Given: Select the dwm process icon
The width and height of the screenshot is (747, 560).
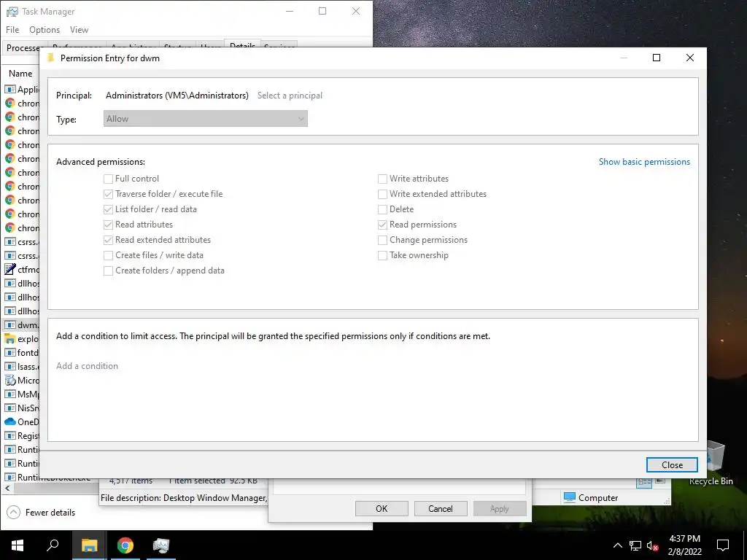Looking at the screenshot, I should point(10,325).
